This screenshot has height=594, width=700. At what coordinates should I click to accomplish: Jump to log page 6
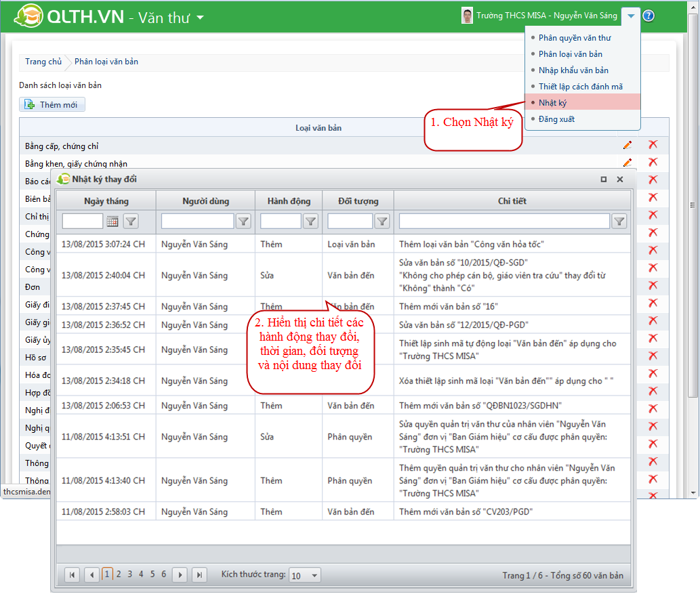click(x=163, y=574)
